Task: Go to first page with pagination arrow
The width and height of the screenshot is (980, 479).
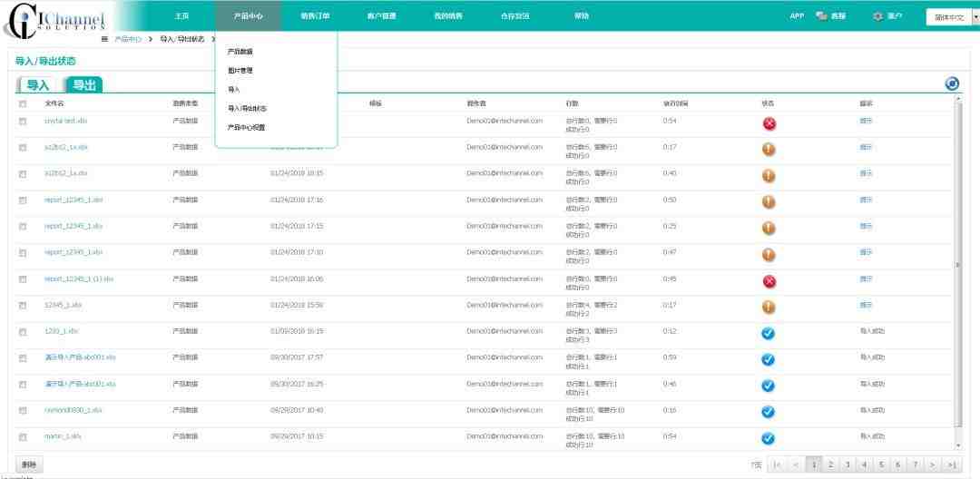Action: coord(777,464)
